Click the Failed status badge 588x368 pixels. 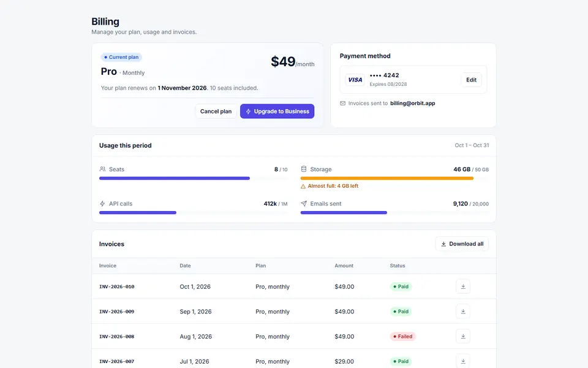point(402,337)
